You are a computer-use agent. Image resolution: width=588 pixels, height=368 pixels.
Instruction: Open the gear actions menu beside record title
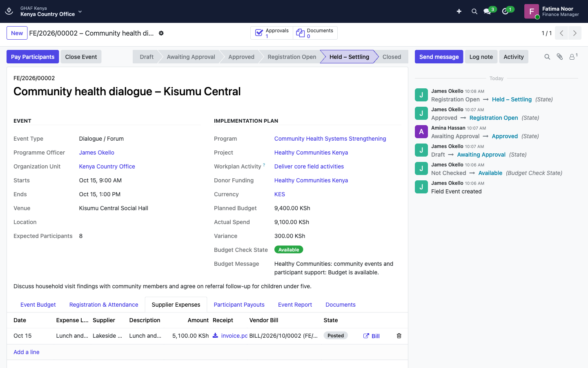coord(161,33)
